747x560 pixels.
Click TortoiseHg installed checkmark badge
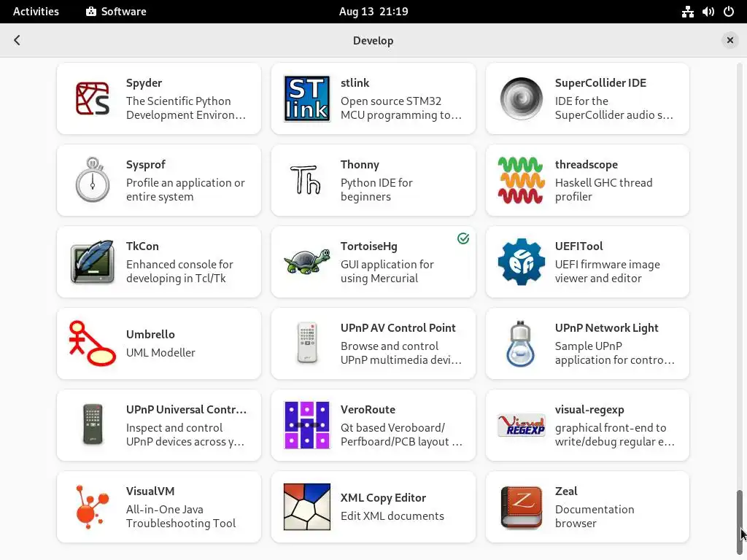463,238
